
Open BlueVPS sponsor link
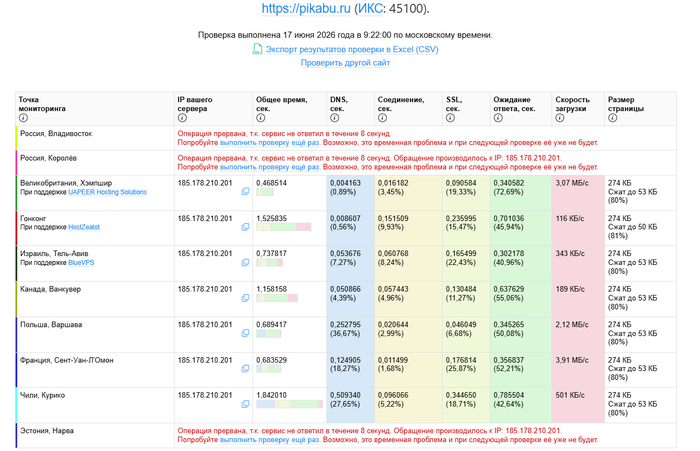(81, 263)
